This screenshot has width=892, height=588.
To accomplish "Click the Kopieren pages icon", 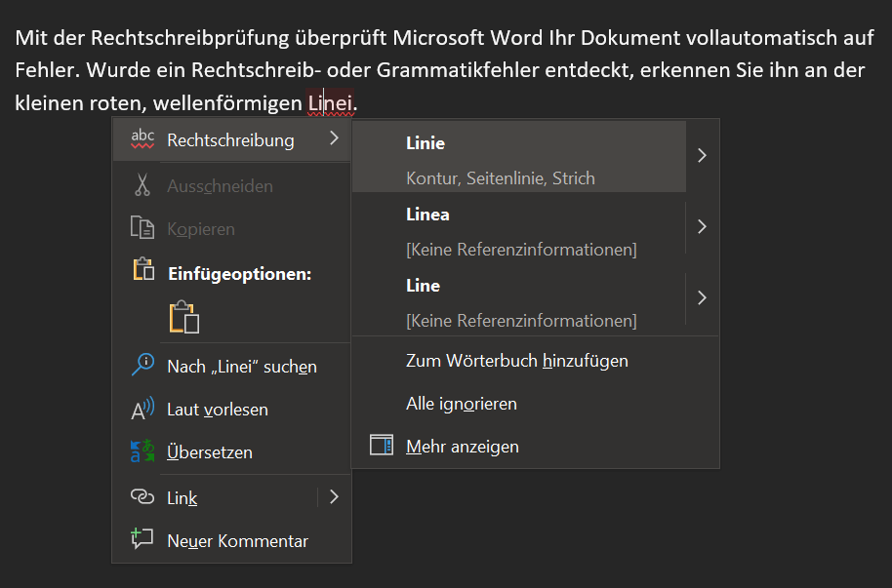I will (x=142, y=228).
